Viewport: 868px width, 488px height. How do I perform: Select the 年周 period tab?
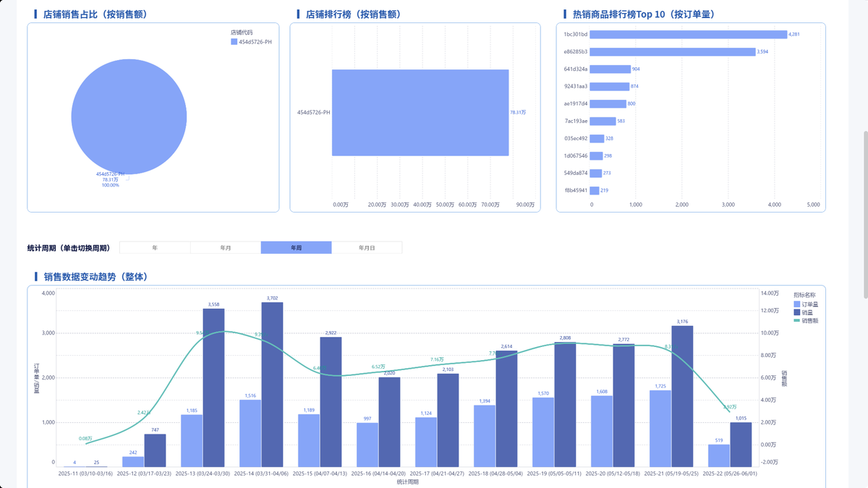[297, 247]
